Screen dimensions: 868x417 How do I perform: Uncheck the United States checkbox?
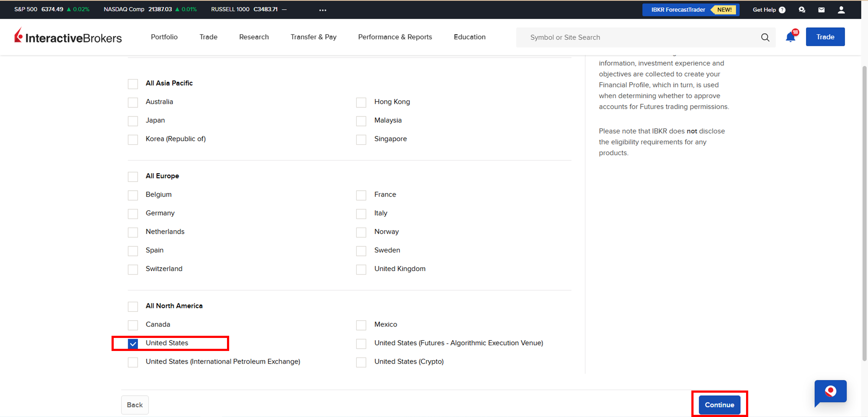[133, 344]
